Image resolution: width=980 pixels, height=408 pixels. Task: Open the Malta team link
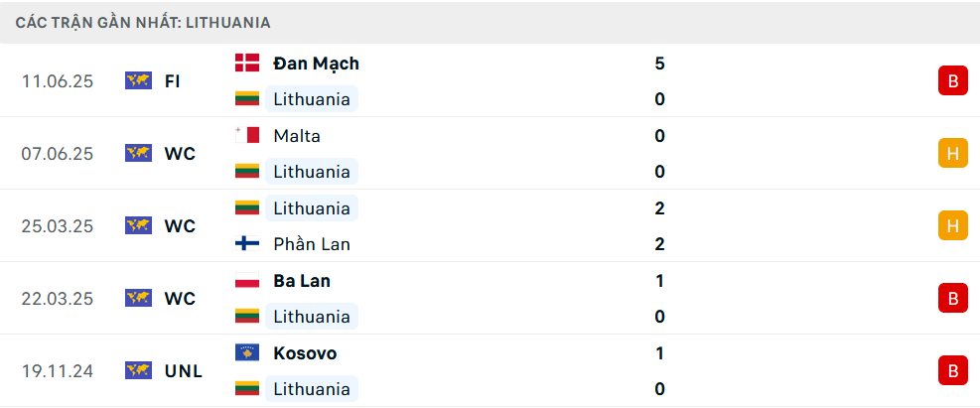[297, 136]
